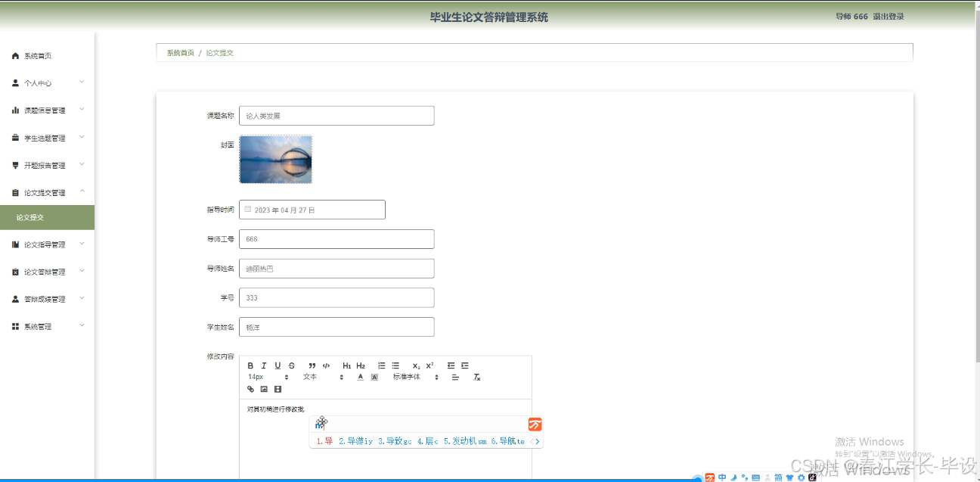Image resolution: width=980 pixels, height=482 pixels.
Task: Toggle bold formatting in the editor
Action: point(250,365)
